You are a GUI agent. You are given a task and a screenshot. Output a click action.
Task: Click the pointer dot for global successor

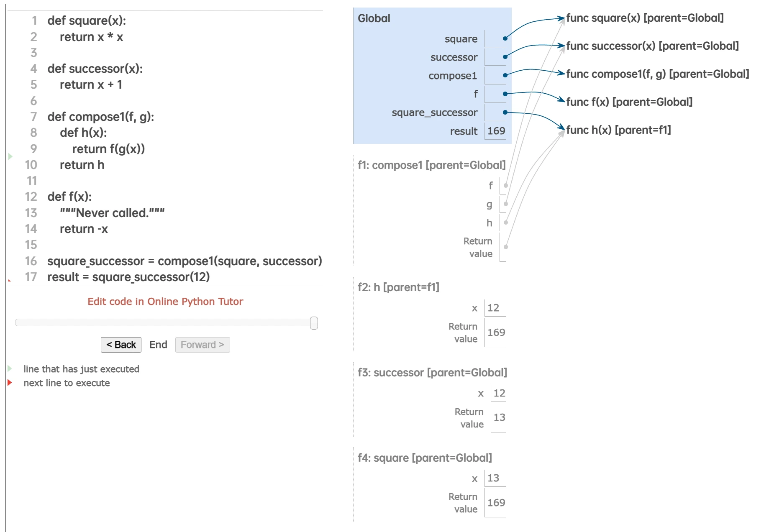pos(505,57)
